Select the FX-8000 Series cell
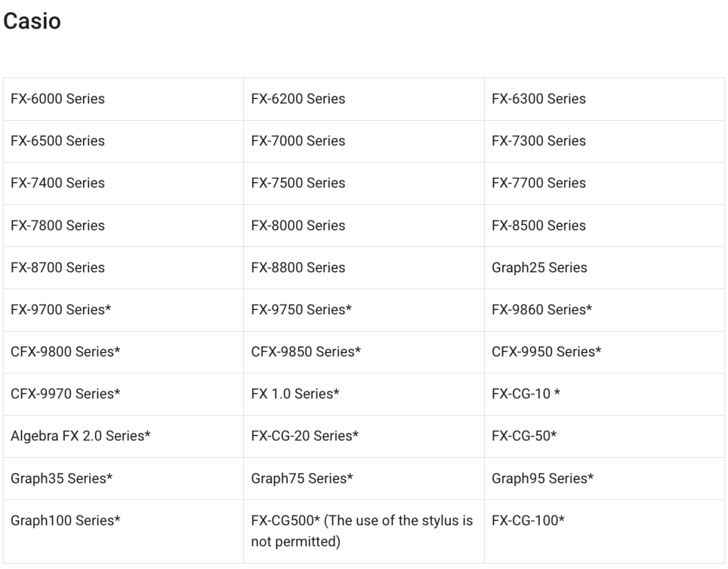The image size is (728, 569). [298, 225]
